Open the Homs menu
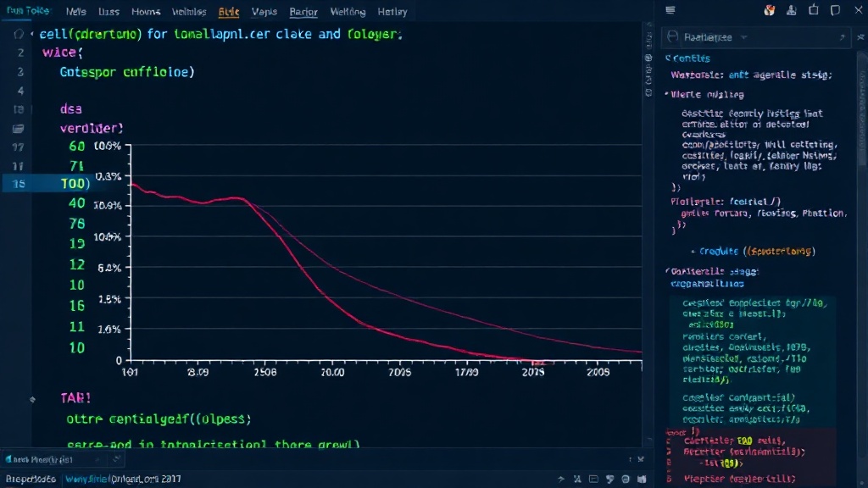The width and height of the screenshot is (868, 488). pyautogui.click(x=146, y=12)
